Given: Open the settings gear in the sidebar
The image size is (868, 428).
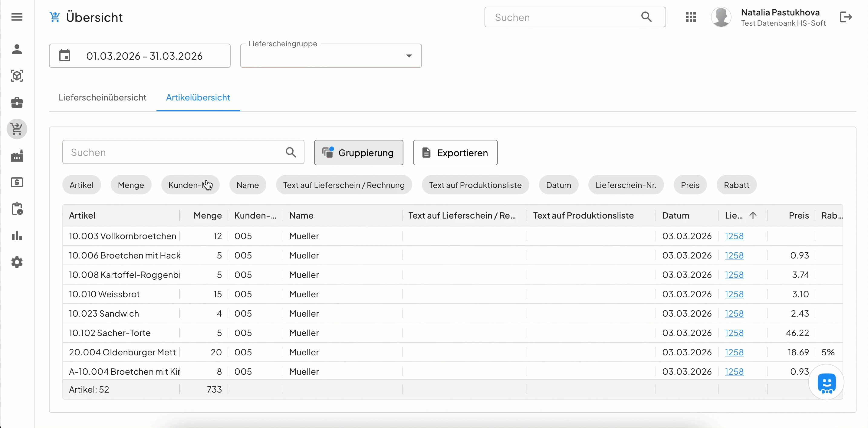Looking at the screenshot, I should (17, 262).
